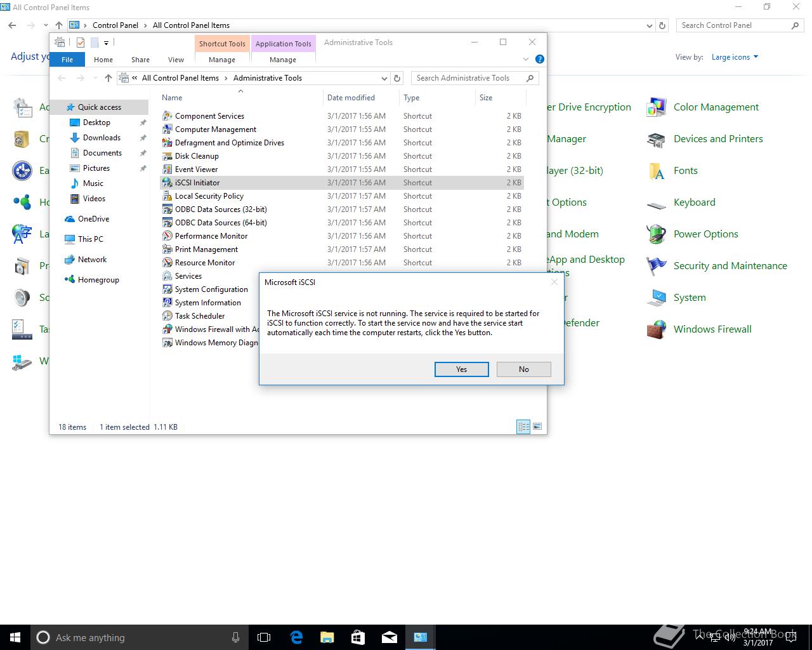Image resolution: width=812 pixels, height=650 pixels.
Task: Open Windows Start button
Action: click(15, 637)
